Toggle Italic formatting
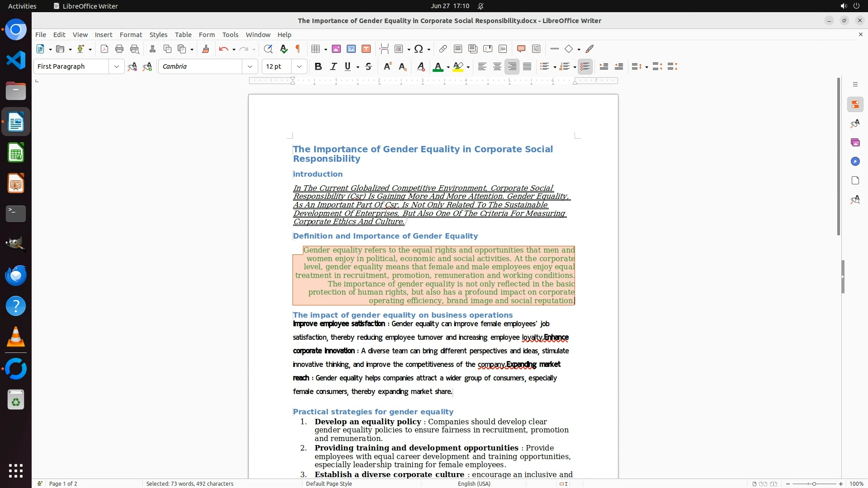The height and width of the screenshot is (488, 868). (334, 66)
